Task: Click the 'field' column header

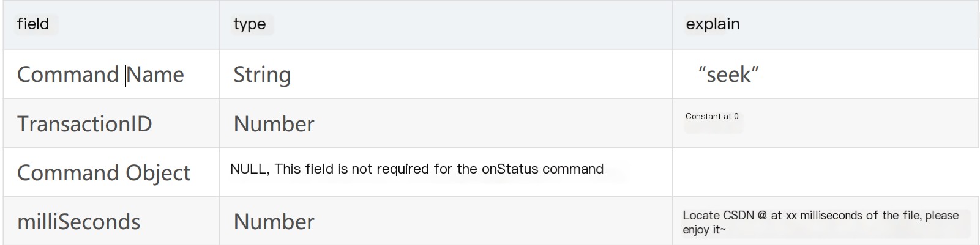Action: (33, 24)
